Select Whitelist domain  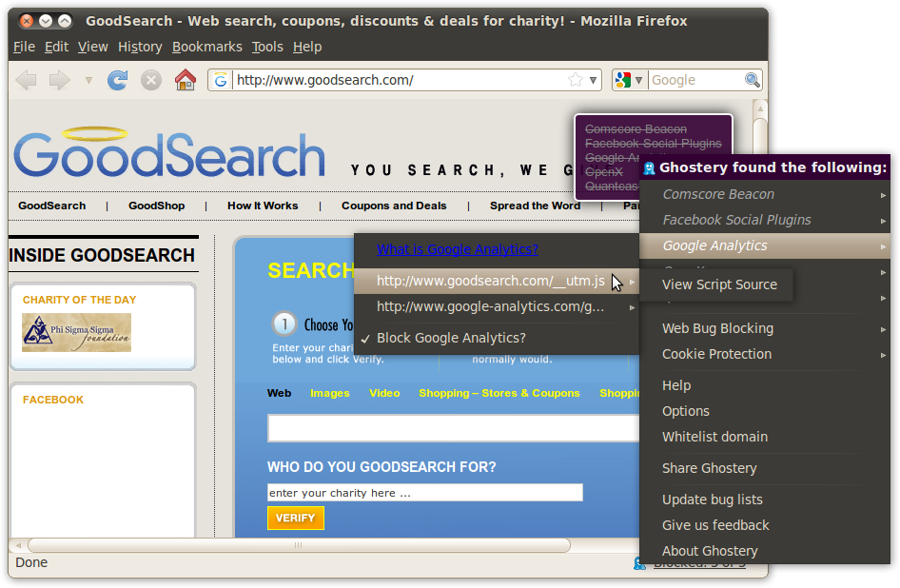(765, 437)
